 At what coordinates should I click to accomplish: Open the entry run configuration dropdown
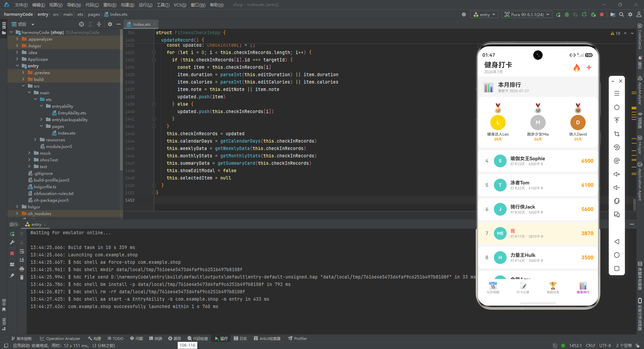tap(484, 14)
